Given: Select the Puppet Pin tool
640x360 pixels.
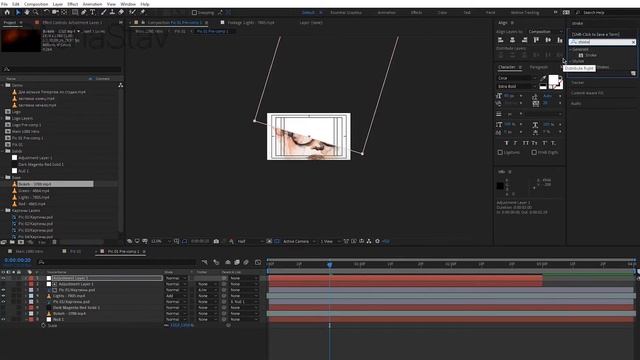Looking at the screenshot, I should point(142,12).
